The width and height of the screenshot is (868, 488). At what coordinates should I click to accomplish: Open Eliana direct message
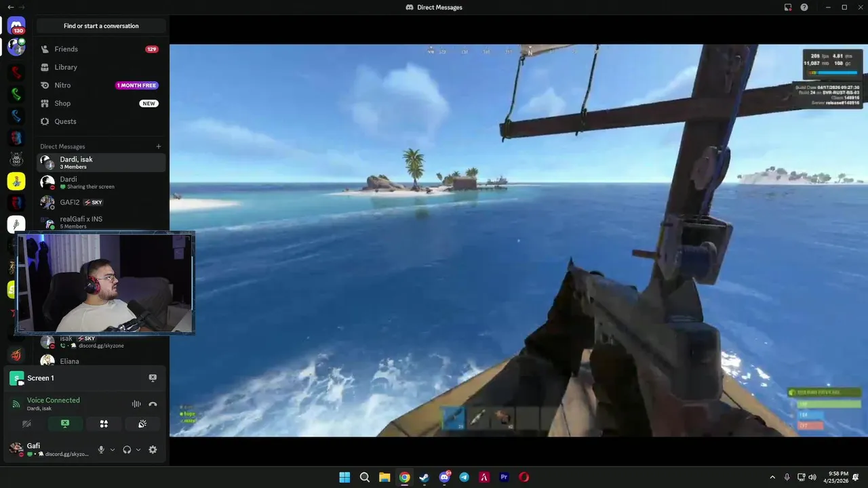pyautogui.click(x=101, y=361)
